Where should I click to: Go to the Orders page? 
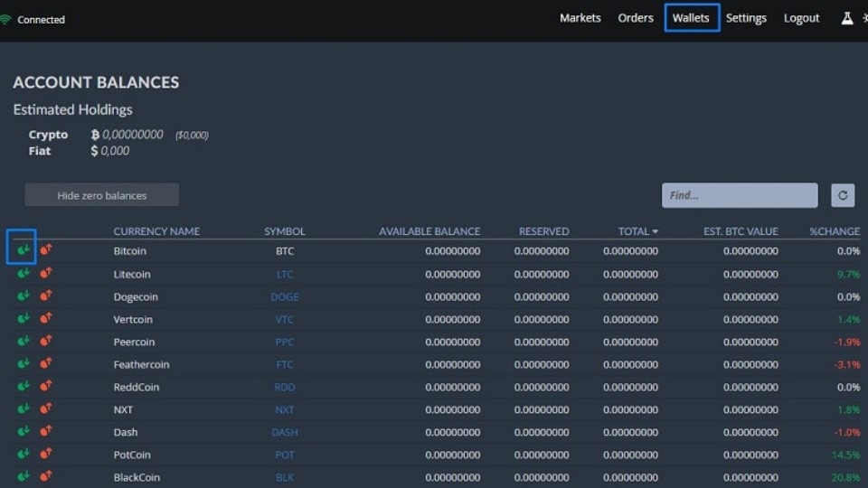(636, 18)
